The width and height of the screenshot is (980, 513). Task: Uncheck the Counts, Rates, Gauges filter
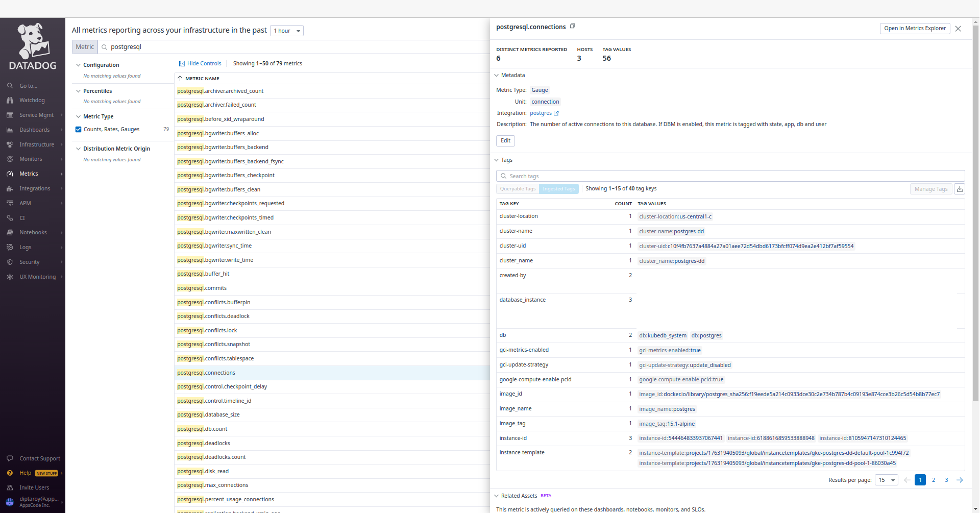pos(78,129)
